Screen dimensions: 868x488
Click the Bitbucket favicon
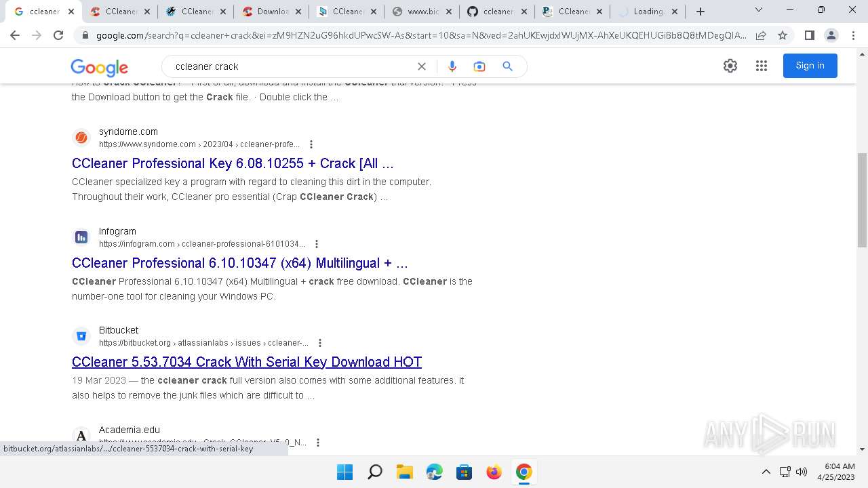point(81,336)
